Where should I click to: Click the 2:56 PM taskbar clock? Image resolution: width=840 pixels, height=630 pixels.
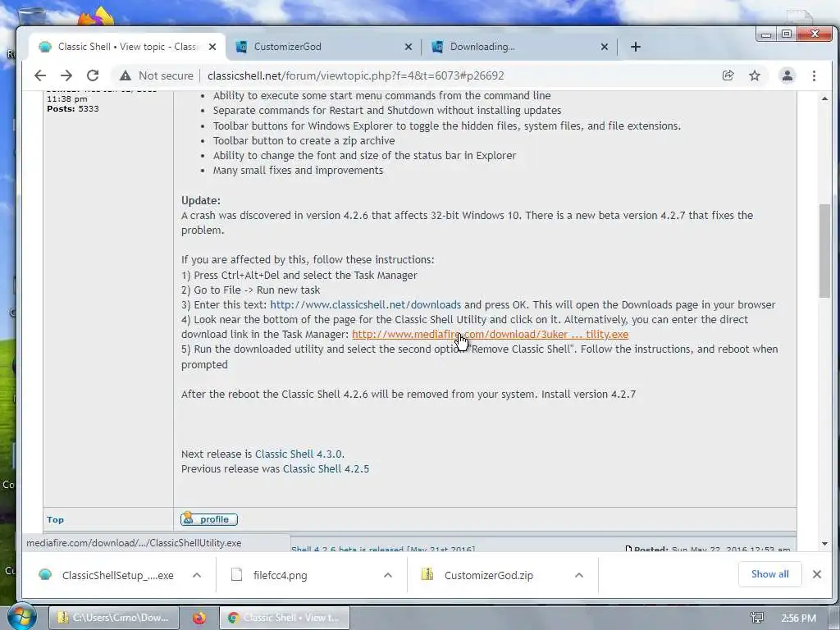[798, 619]
